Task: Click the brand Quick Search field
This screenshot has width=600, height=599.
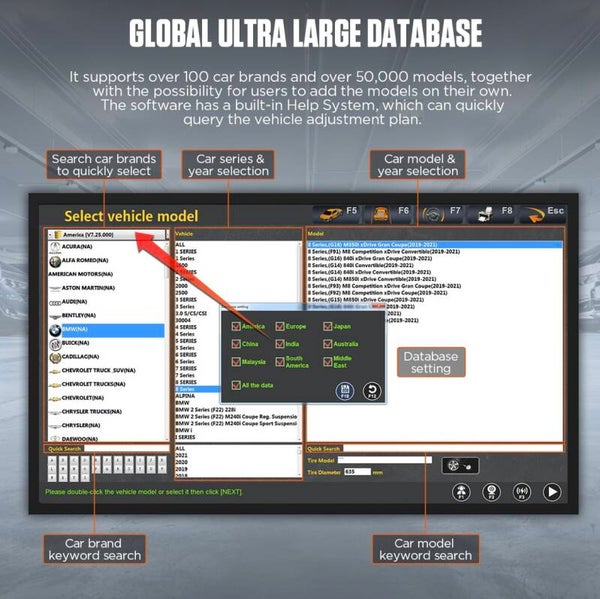Action: (x=126, y=449)
